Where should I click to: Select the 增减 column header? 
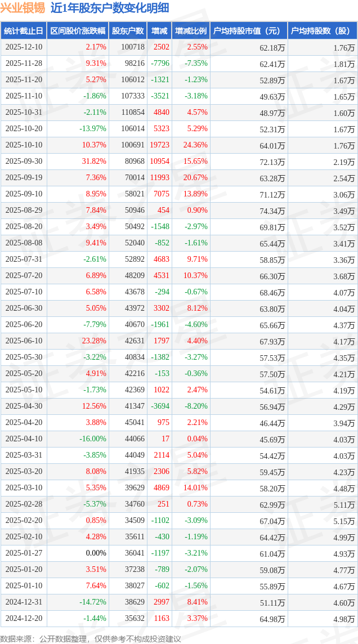coord(159,31)
